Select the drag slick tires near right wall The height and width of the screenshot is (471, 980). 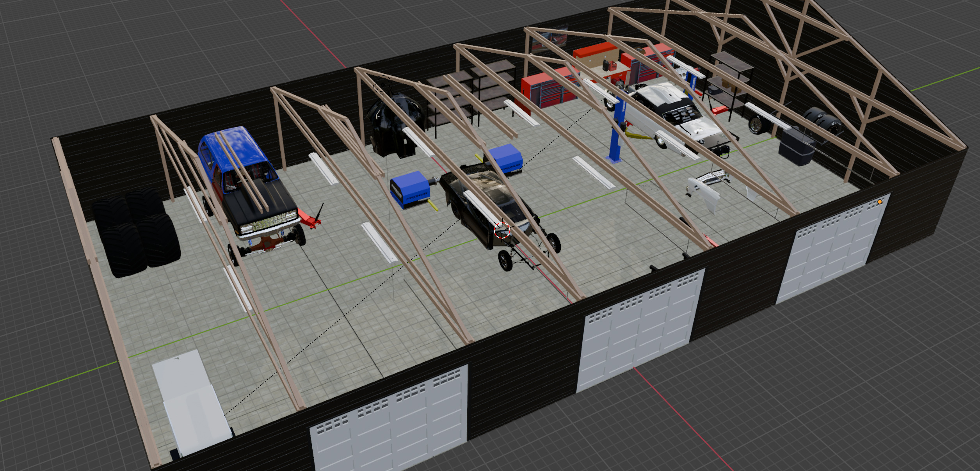coord(823,121)
